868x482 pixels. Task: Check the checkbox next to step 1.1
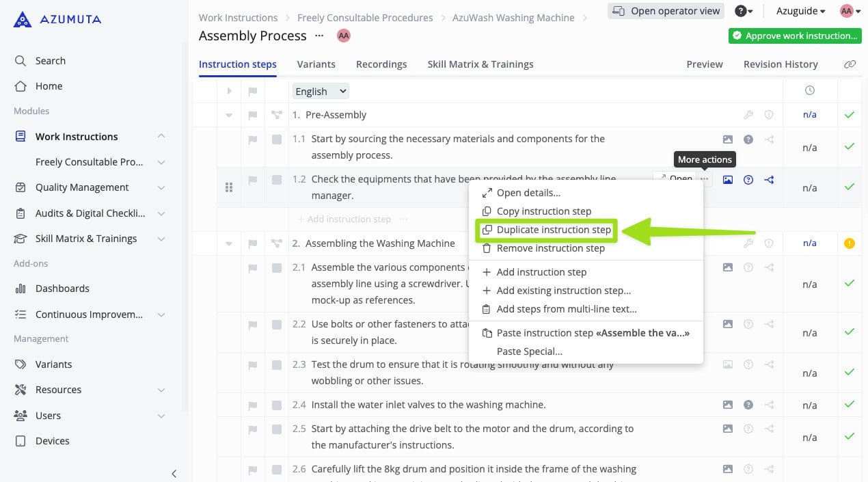[x=276, y=139]
